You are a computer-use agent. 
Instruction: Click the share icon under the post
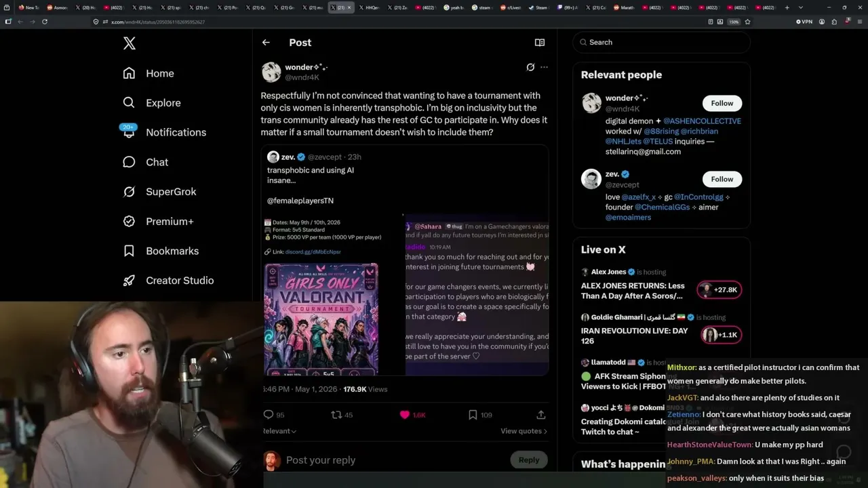pyautogui.click(x=540, y=415)
